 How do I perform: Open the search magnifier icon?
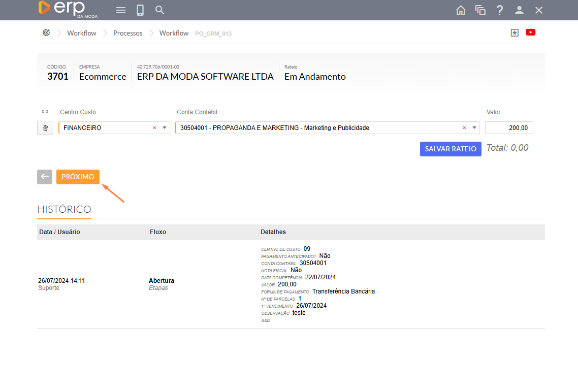click(x=159, y=10)
